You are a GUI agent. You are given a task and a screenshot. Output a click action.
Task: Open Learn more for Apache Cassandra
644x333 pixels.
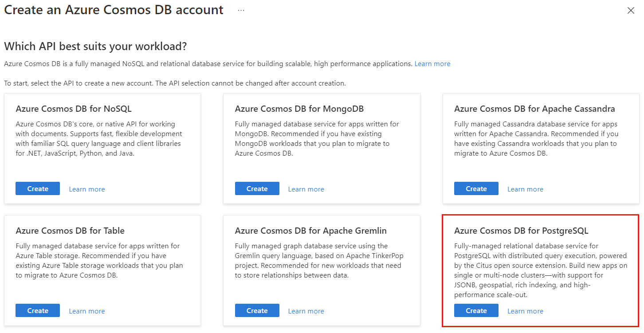525,189
